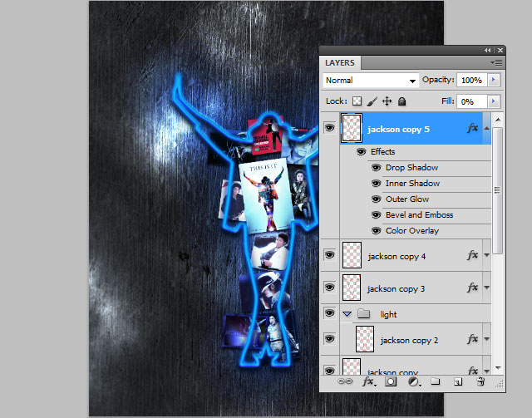Toggle all Effects visibility eye

(361, 152)
